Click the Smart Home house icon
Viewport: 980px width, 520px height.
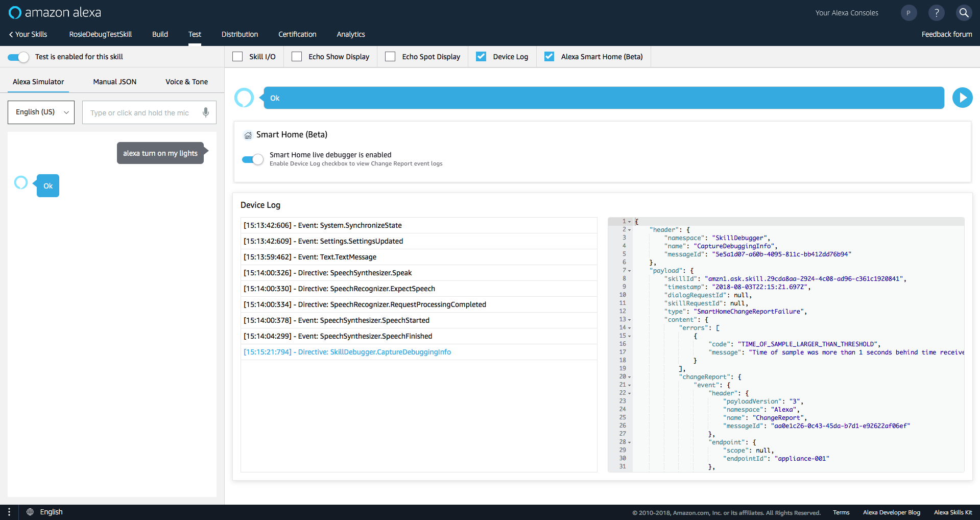[248, 135]
